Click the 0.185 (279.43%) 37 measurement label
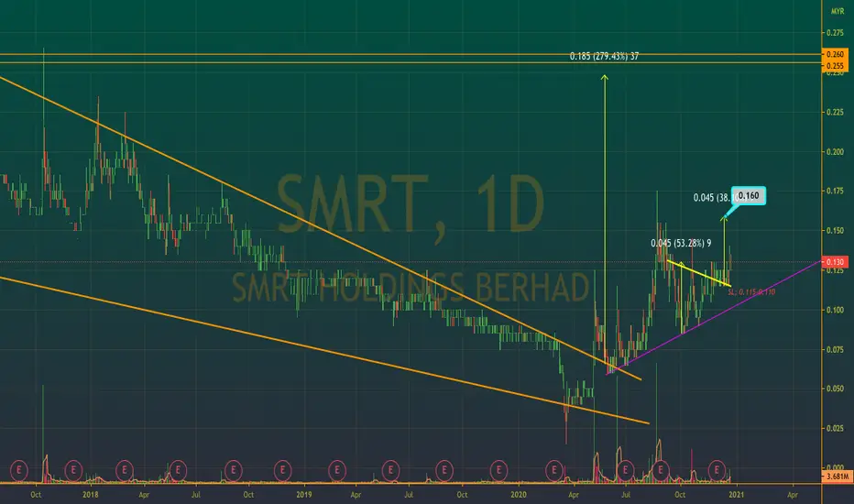Image resolution: width=854 pixels, height=504 pixels. coord(604,56)
